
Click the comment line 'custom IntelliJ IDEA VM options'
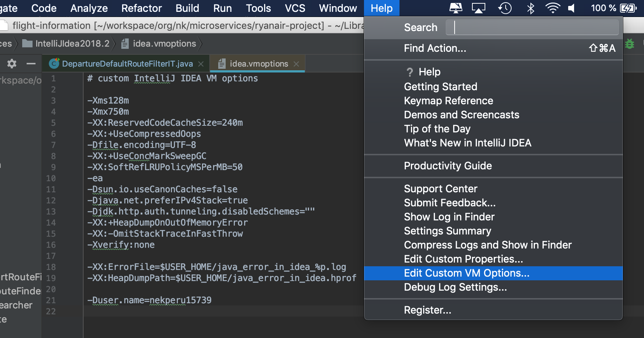[x=173, y=78]
